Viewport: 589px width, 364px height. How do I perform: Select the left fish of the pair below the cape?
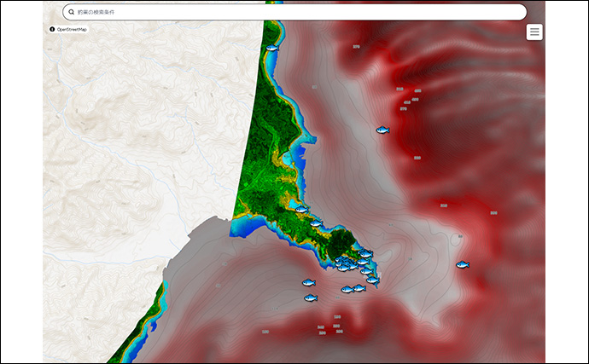coord(347,290)
